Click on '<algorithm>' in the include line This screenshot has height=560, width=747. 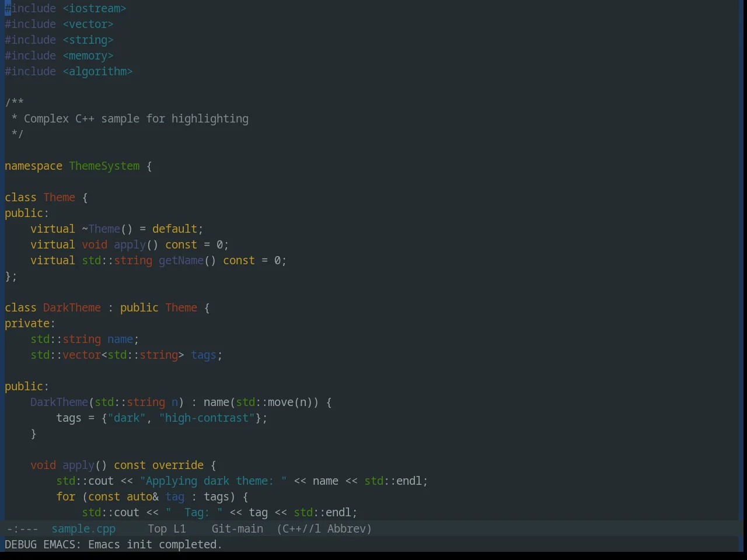coord(97,72)
